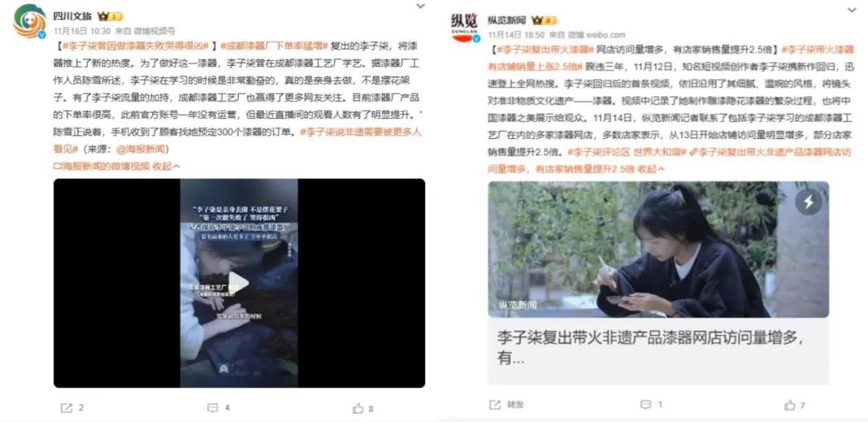Open the crown badge next to 四川文旅
The width and height of the screenshot is (868, 422).
[x=110, y=17]
